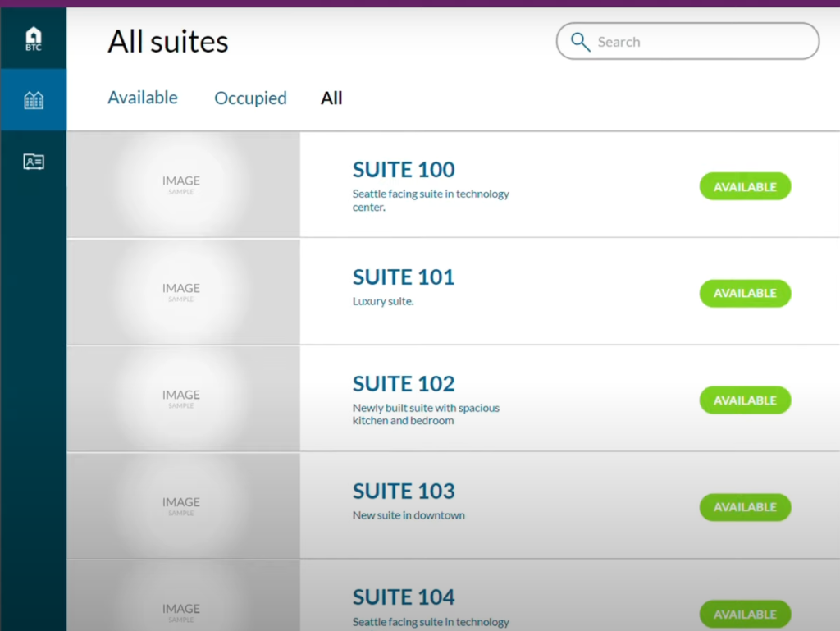The image size is (840, 631).
Task: Switch to the Occupied tab
Action: tap(250, 98)
